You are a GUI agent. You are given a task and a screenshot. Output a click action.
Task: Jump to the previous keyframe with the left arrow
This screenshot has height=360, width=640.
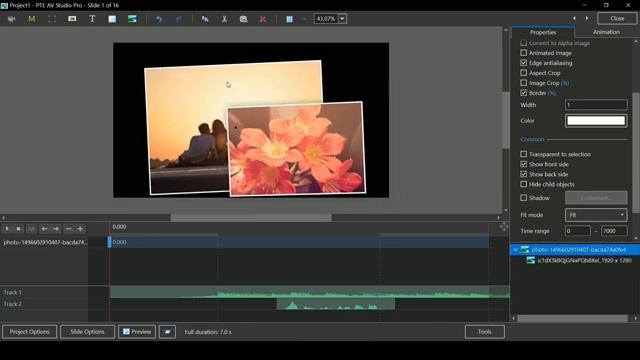tap(44, 229)
